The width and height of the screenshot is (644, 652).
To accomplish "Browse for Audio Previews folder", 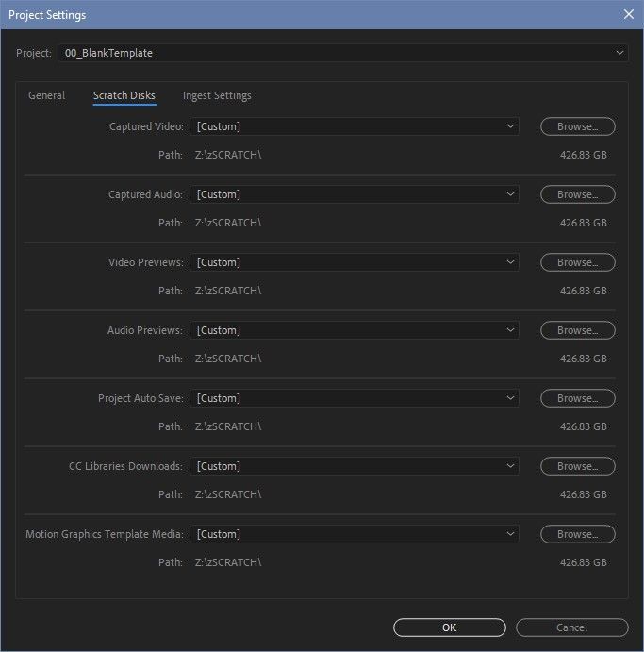I will [x=577, y=330].
